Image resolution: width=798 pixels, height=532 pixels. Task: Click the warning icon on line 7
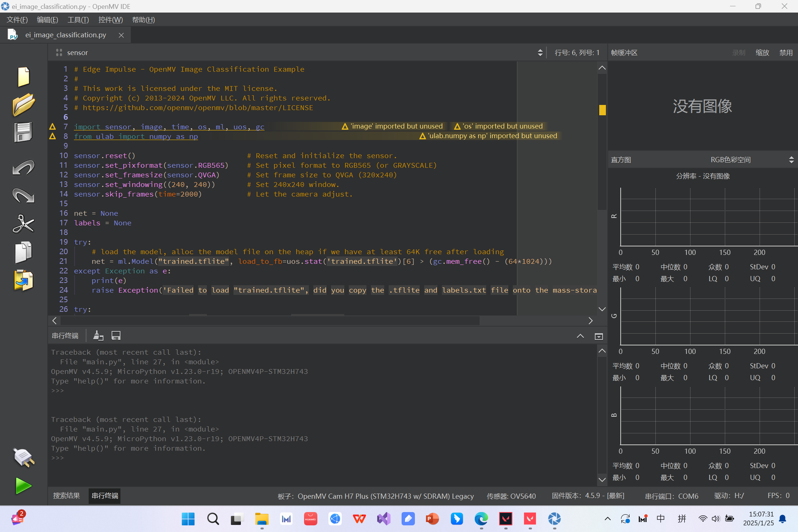pos(53,127)
